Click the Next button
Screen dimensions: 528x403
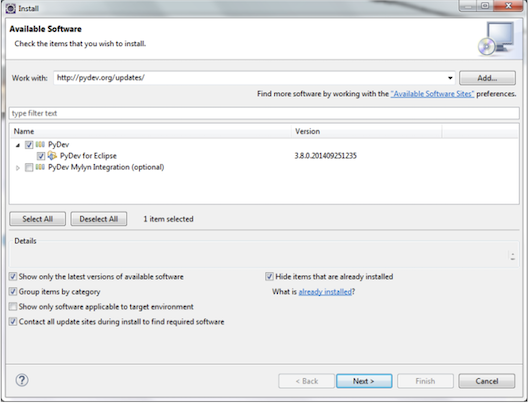tap(364, 381)
